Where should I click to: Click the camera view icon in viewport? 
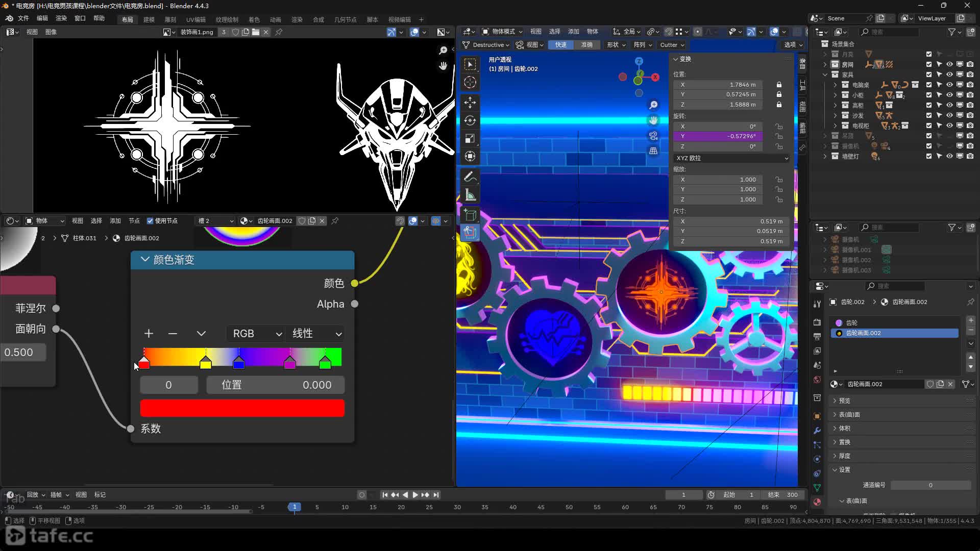point(653,136)
